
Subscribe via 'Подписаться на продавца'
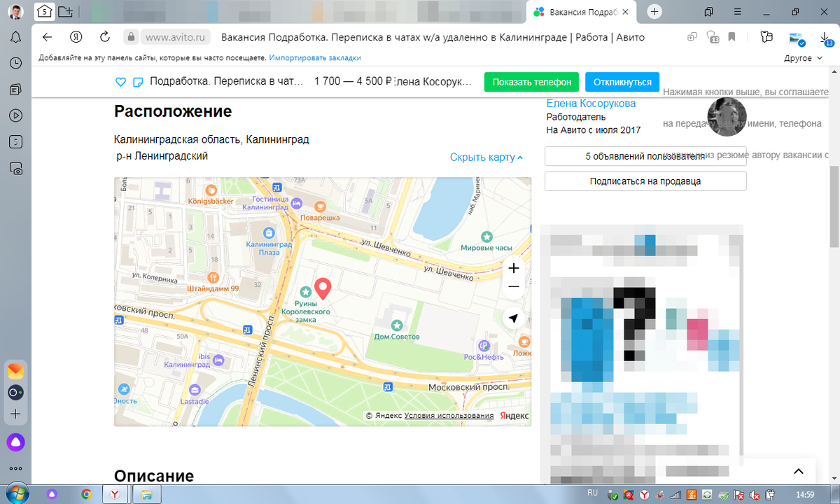click(x=645, y=181)
